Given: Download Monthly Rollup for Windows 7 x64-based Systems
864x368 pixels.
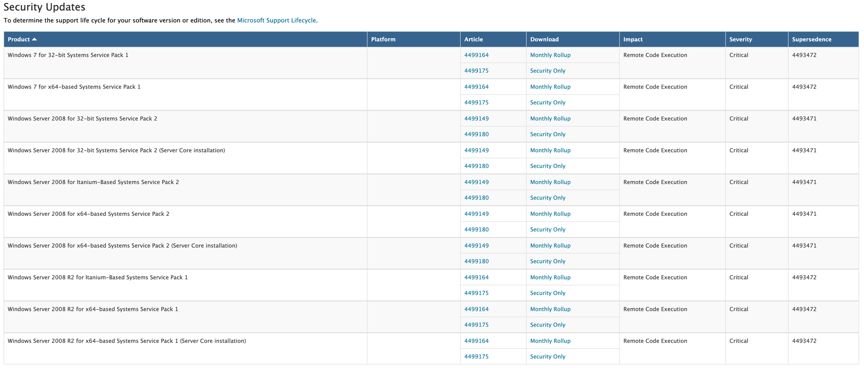Looking at the screenshot, I should (550, 87).
